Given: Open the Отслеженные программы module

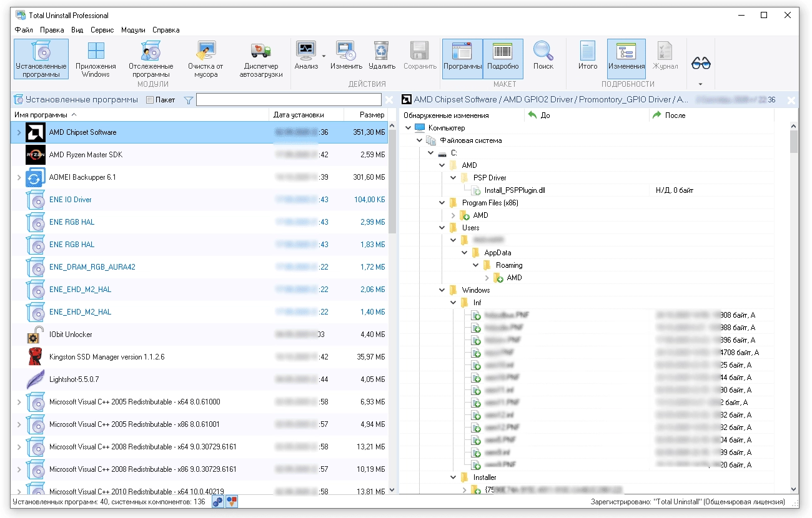Looking at the screenshot, I should [x=151, y=59].
